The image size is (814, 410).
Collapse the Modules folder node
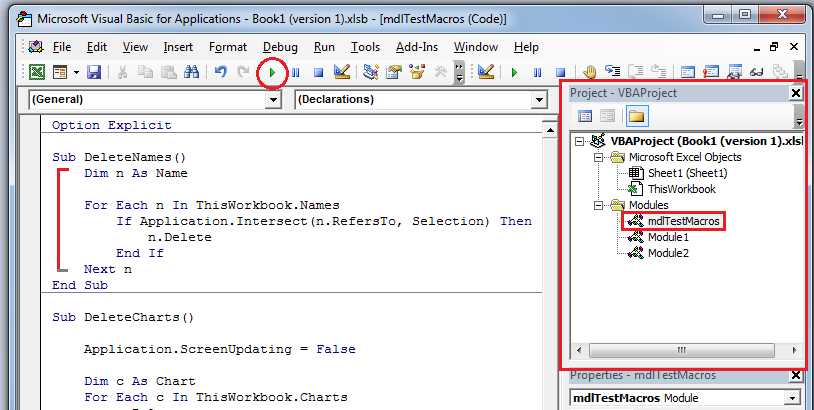599,205
